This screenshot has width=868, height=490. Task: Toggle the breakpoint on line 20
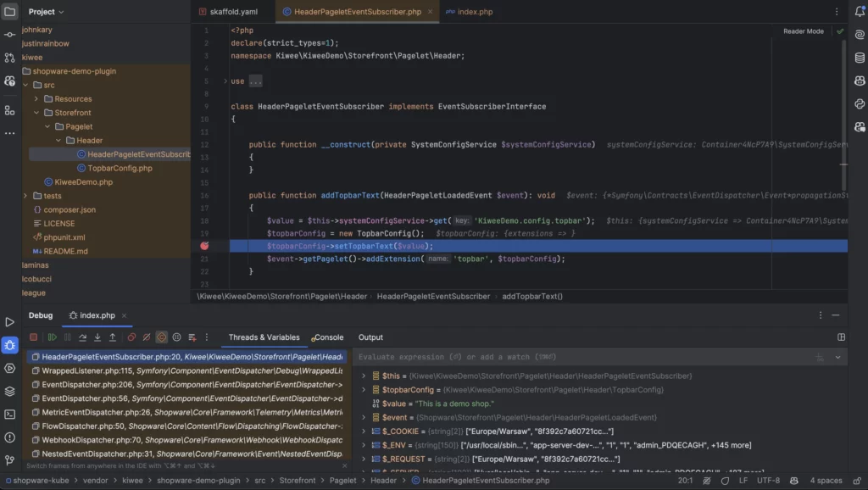pyautogui.click(x=205, y=246)
